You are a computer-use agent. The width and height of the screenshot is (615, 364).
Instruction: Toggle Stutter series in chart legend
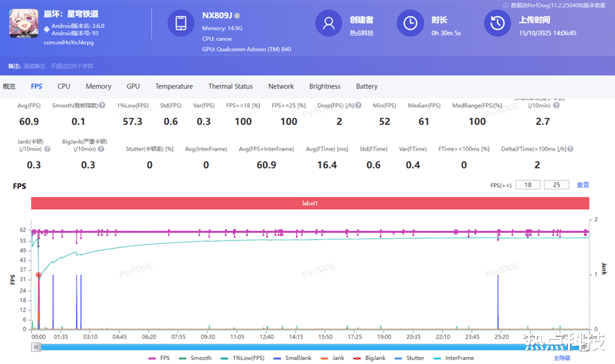click(x=413, y=358)
